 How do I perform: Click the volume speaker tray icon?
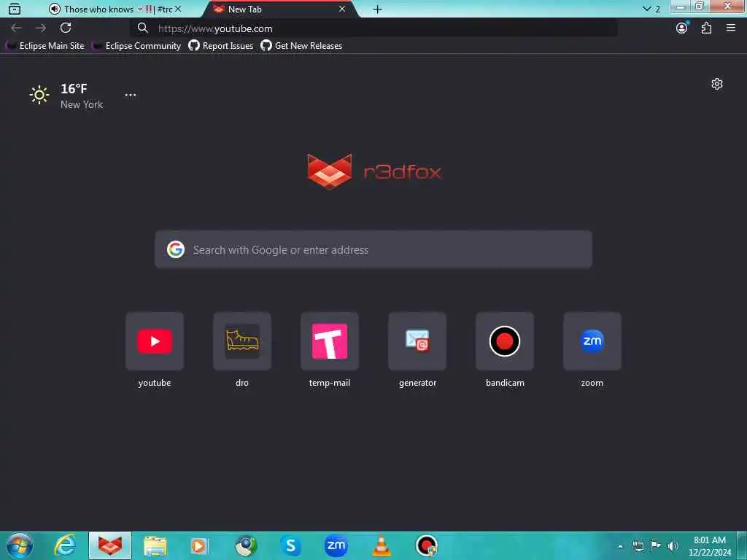[673, 546]
